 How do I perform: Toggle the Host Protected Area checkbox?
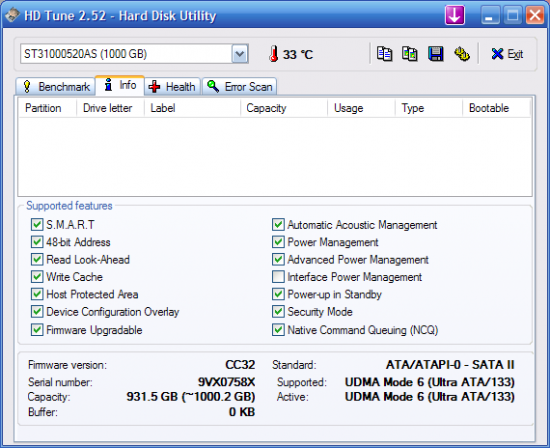tap(37, 294)
